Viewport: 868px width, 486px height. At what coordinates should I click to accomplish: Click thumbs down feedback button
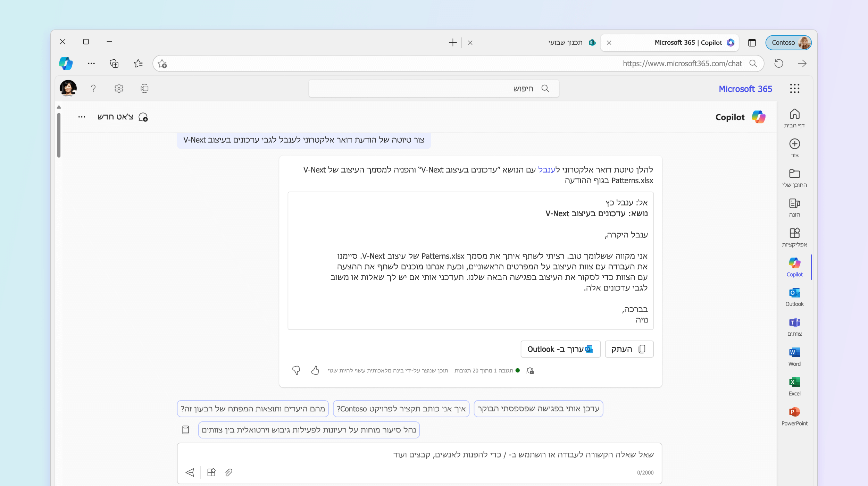[x=296, y=370]
